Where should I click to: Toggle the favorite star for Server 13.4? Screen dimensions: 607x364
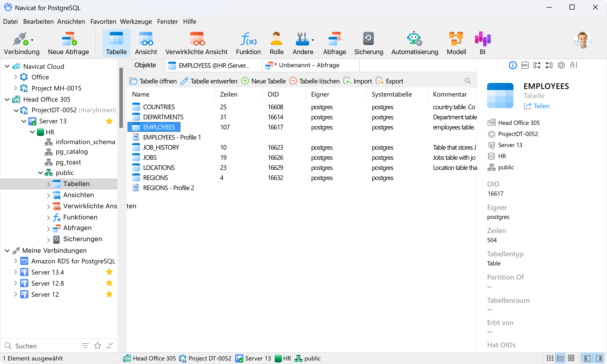pyautogui.click(x=109, y=272)
